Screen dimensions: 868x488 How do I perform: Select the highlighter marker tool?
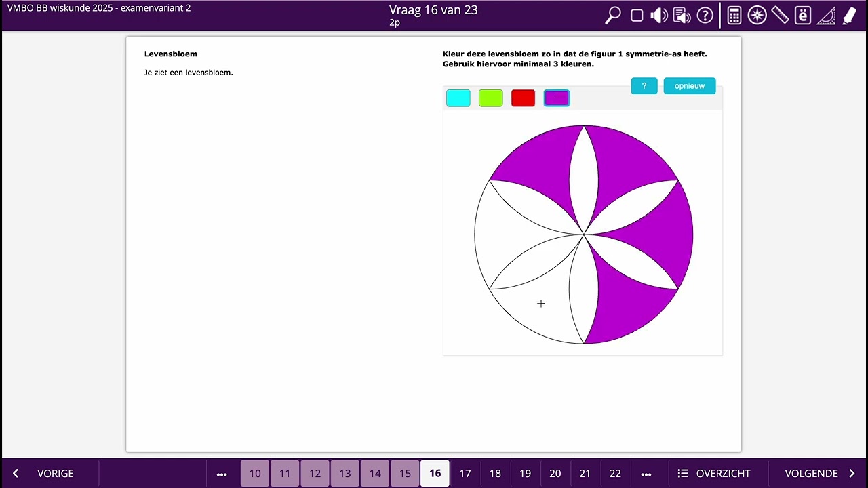click(850, 16)
